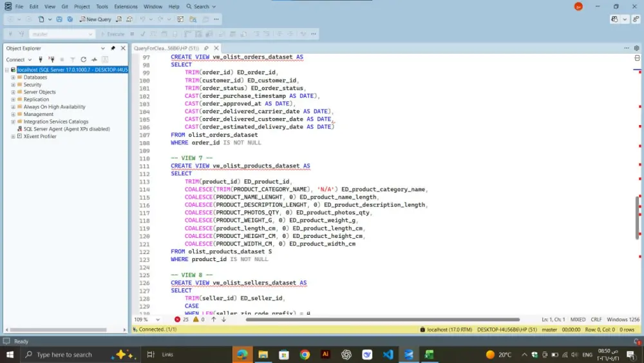Create a new file
The height and width of the screenshot is (363, 644).
(41, 19)
